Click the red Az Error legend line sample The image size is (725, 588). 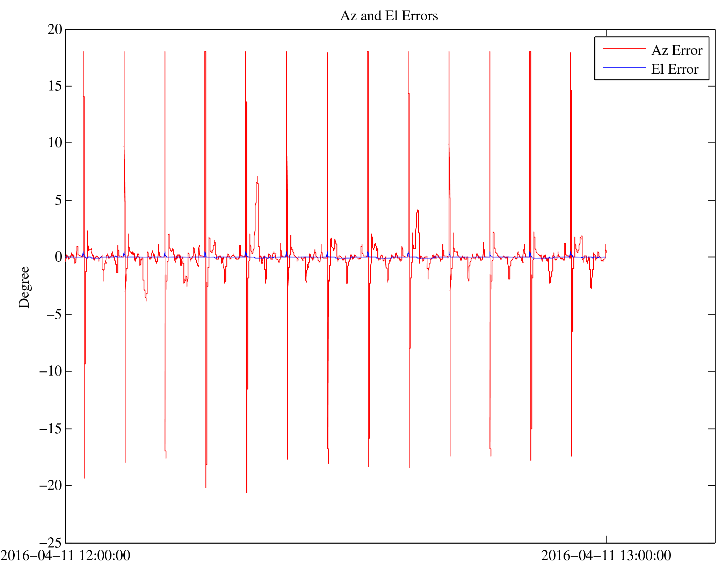point(624,48)
